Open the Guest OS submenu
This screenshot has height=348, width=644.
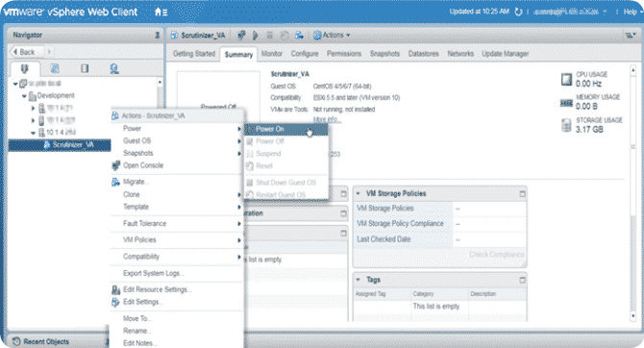point(177,141)
